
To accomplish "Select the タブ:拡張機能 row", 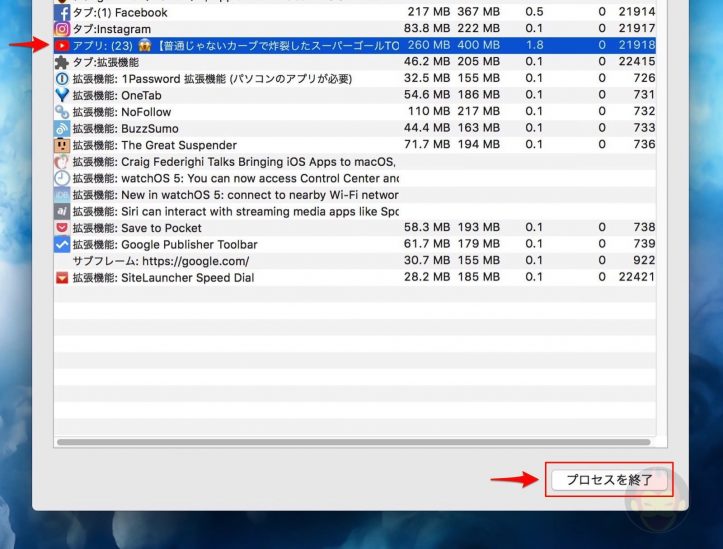I will tap(355, 62).
